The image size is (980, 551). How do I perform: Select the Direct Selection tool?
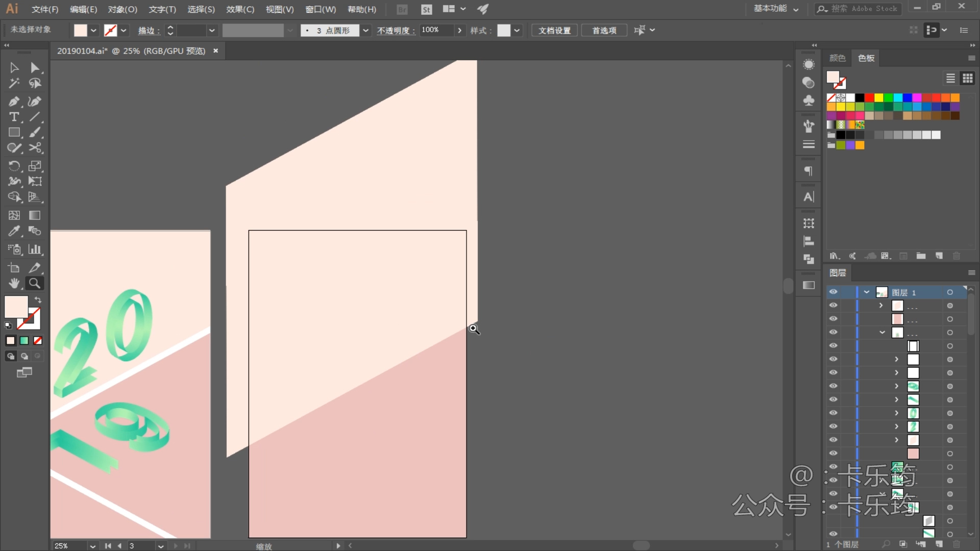35,67
